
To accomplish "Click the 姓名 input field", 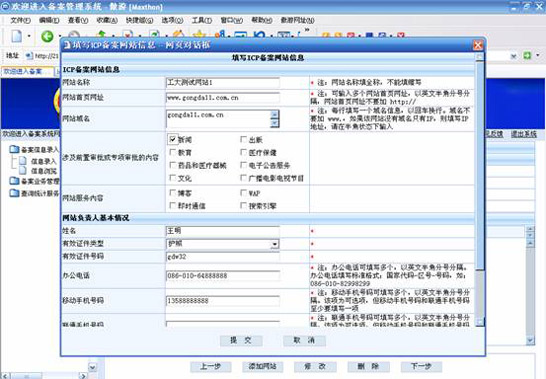I will [x=223, y=231].
